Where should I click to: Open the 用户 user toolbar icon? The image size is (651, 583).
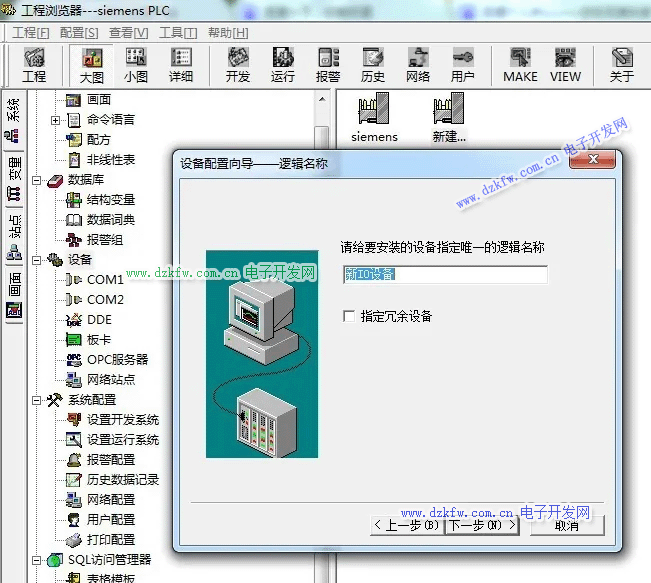[x=463, y=66]
